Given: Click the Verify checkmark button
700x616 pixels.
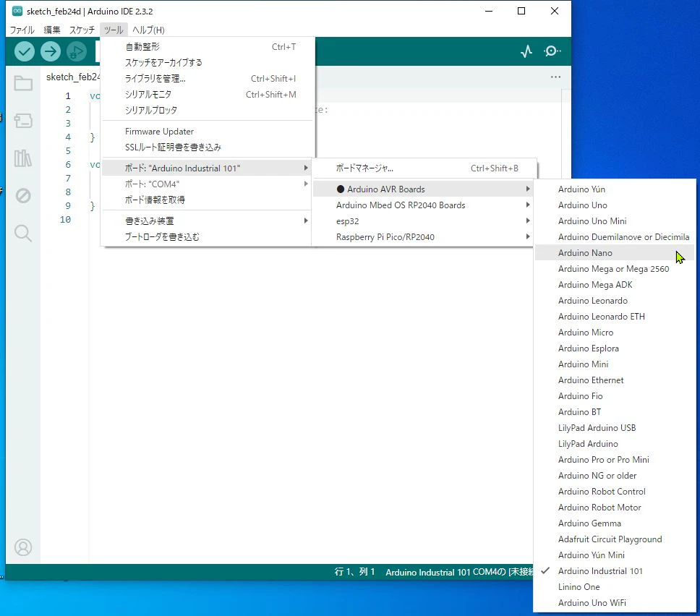Looking at the screenshot, I should coord(25,51).
